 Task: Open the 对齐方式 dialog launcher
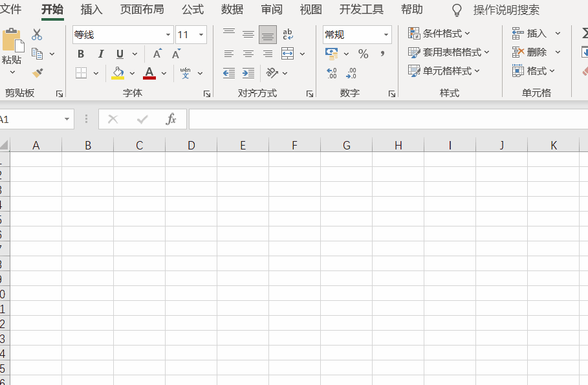(x=310, y=94)
